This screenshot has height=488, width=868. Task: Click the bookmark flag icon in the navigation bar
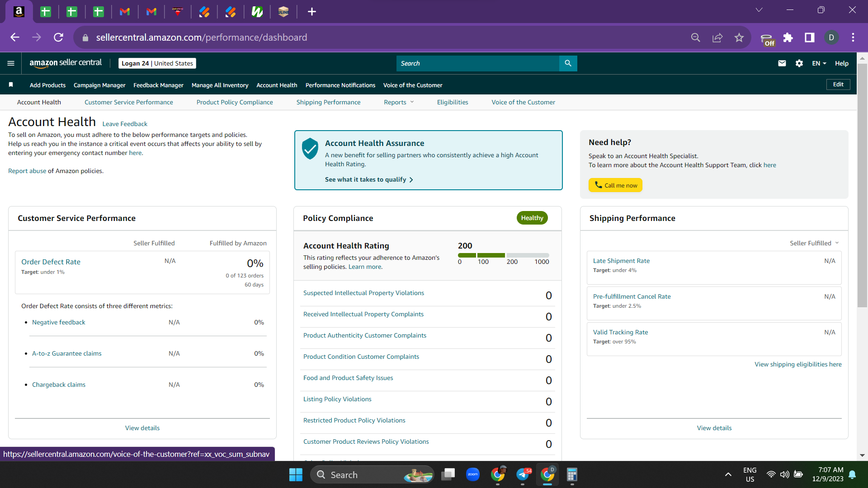[x=11, y=84]
